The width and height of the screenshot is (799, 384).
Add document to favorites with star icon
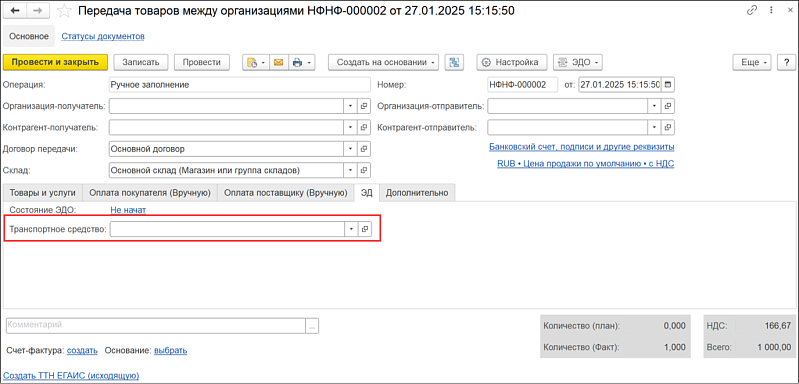point(64,11)
